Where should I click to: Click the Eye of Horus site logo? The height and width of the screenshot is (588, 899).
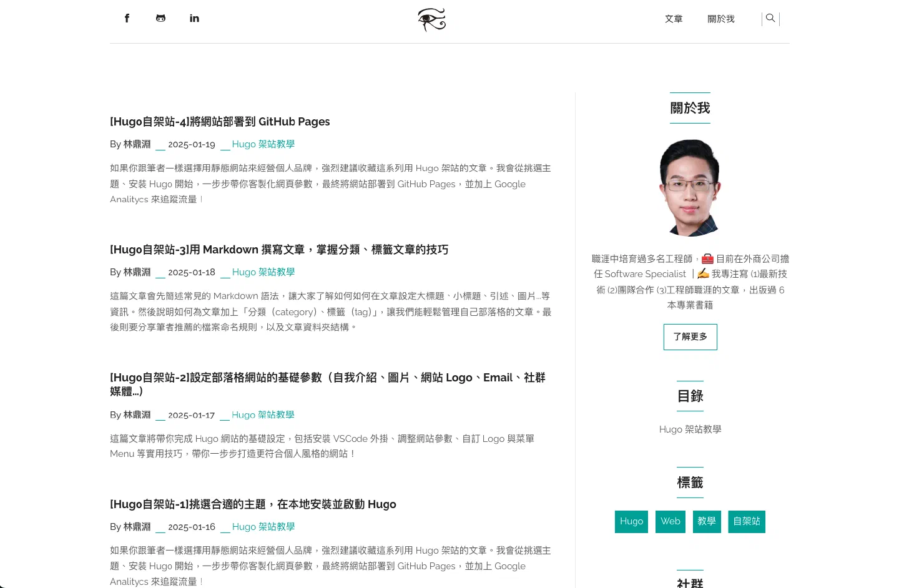click(x=432, y=19)
